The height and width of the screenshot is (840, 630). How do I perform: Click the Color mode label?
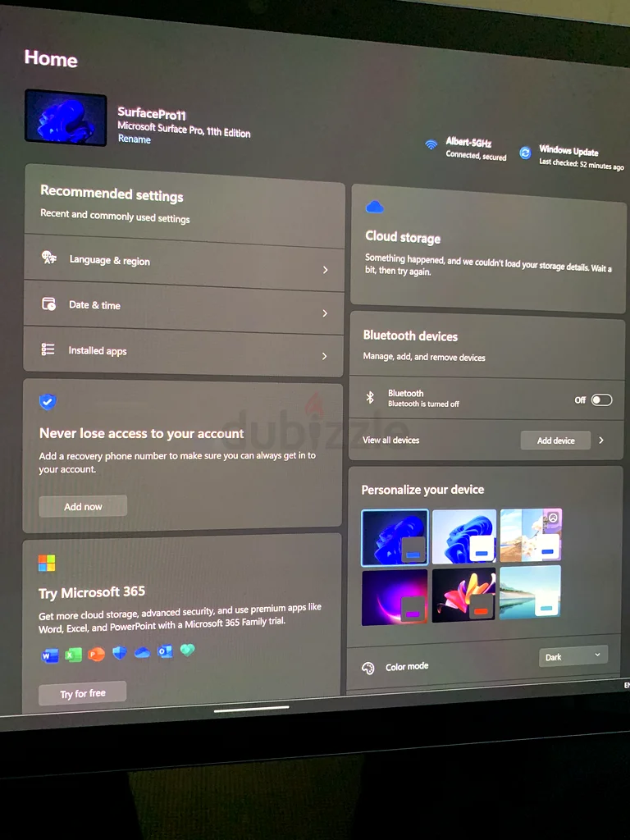[407, 666]
